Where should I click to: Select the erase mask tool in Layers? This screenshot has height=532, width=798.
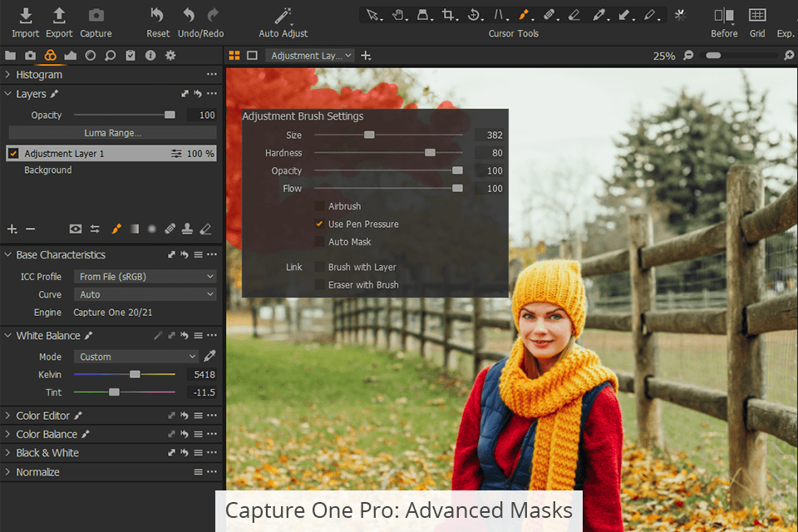[x=206, y=229]
